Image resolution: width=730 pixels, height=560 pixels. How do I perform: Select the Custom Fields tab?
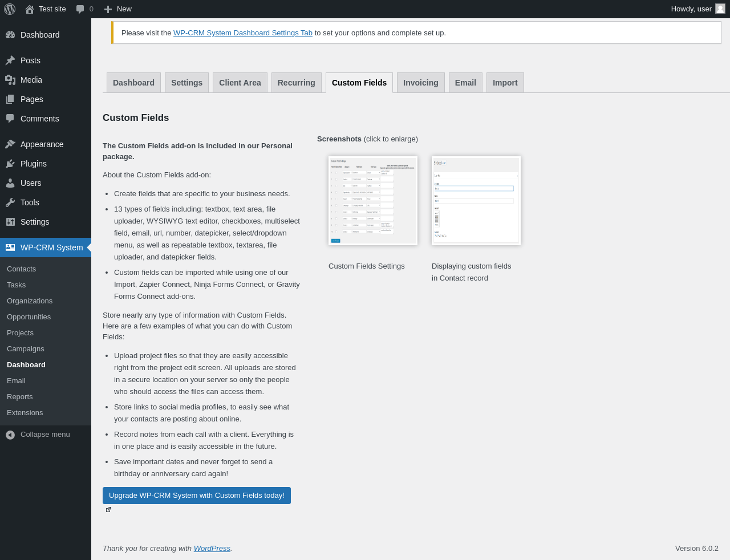[x=359, y=83]
